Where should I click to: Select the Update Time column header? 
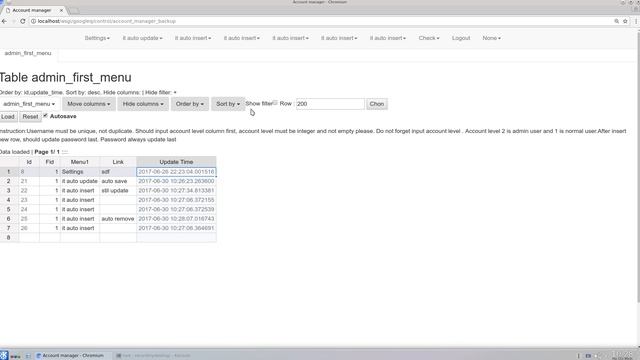coord(176,162)
